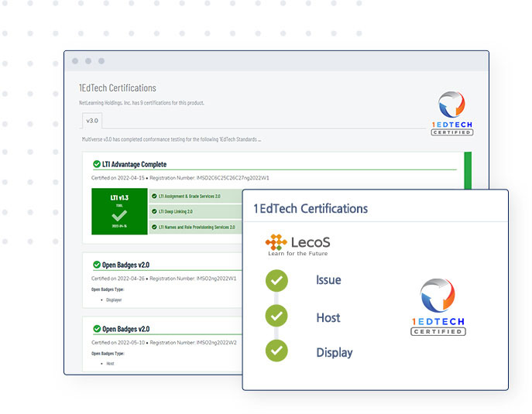Screen dimensions: 532x414
Task: Expand Open Badges v2.0 section certified 2022-04-26
Action: (126, 265)
